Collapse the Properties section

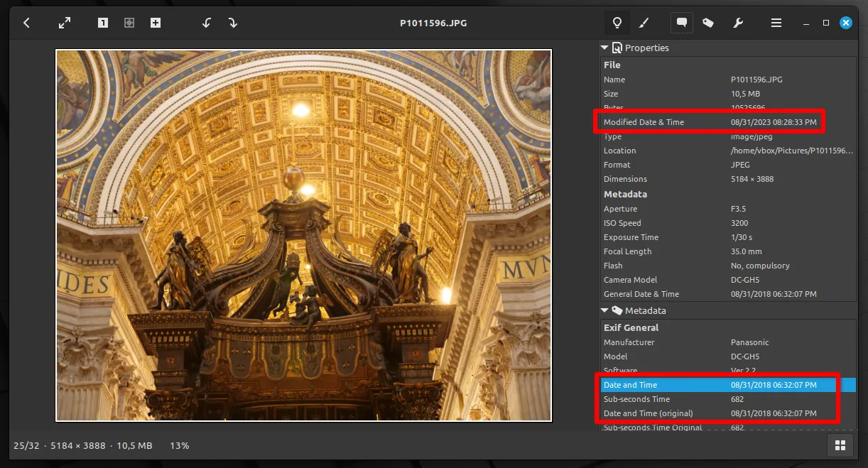[605, 47]
